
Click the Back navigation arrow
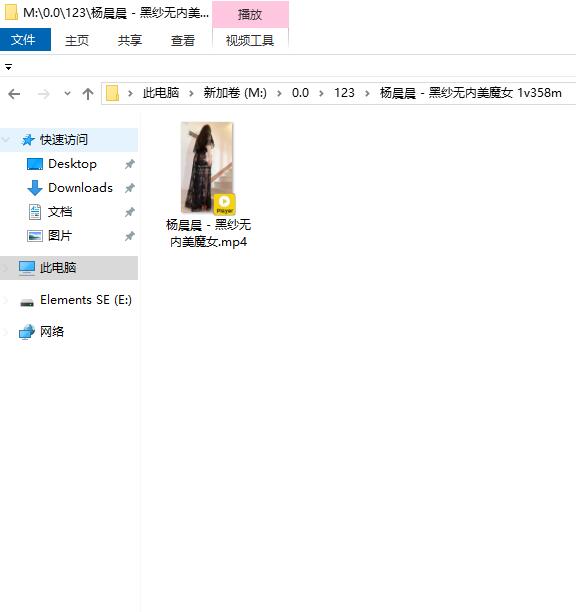pos(14,94)
